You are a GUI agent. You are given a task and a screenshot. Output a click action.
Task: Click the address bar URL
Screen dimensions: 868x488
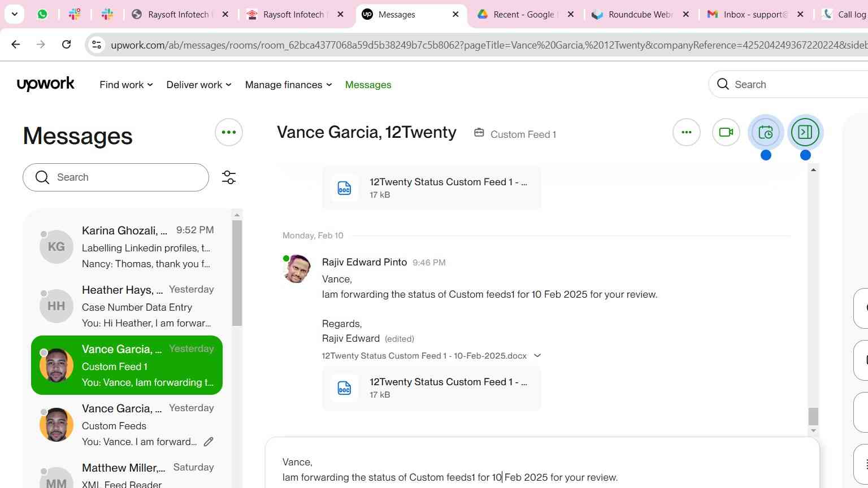(489, 45)
